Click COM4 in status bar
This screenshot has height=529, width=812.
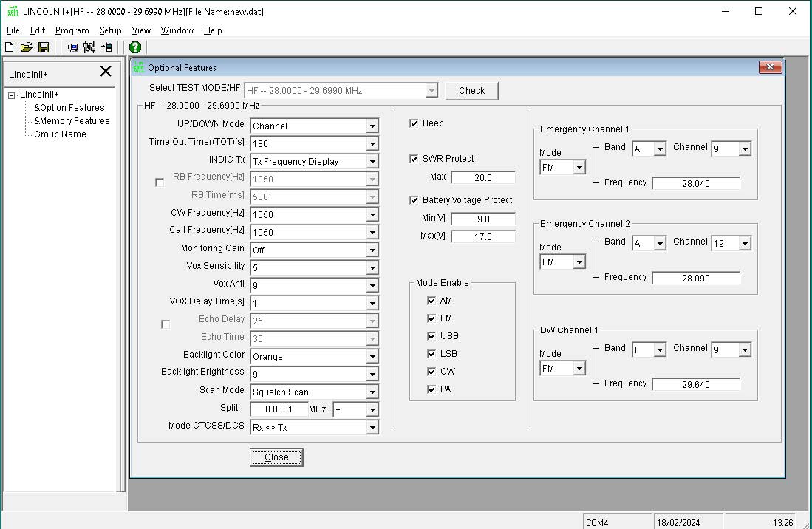(x=597, y=523)
